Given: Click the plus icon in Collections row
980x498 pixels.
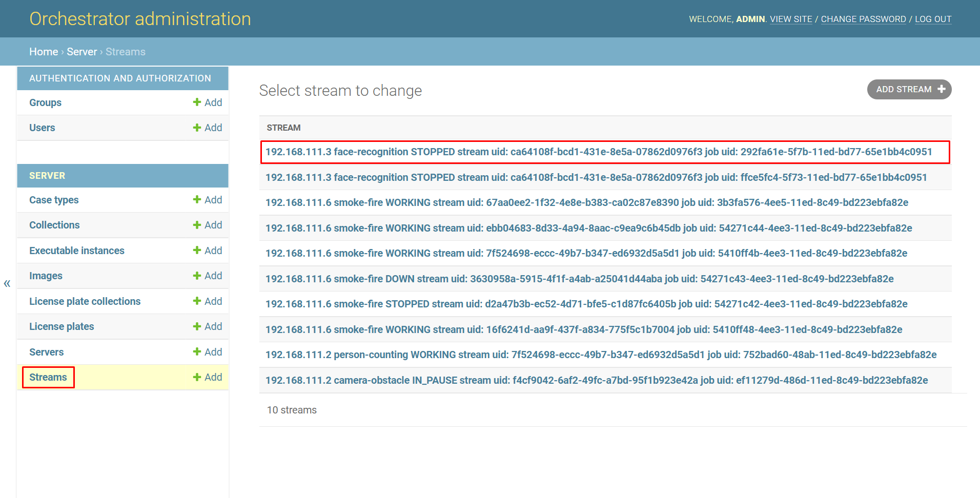Looking at the screenshot, I should click(x=197, y=225).
